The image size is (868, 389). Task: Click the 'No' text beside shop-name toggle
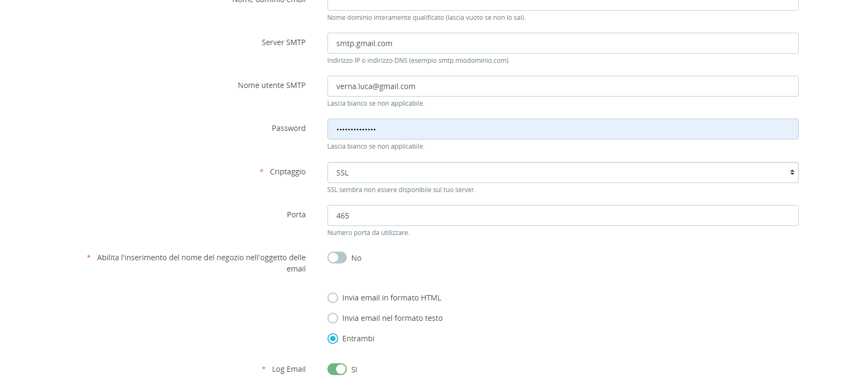356,258
